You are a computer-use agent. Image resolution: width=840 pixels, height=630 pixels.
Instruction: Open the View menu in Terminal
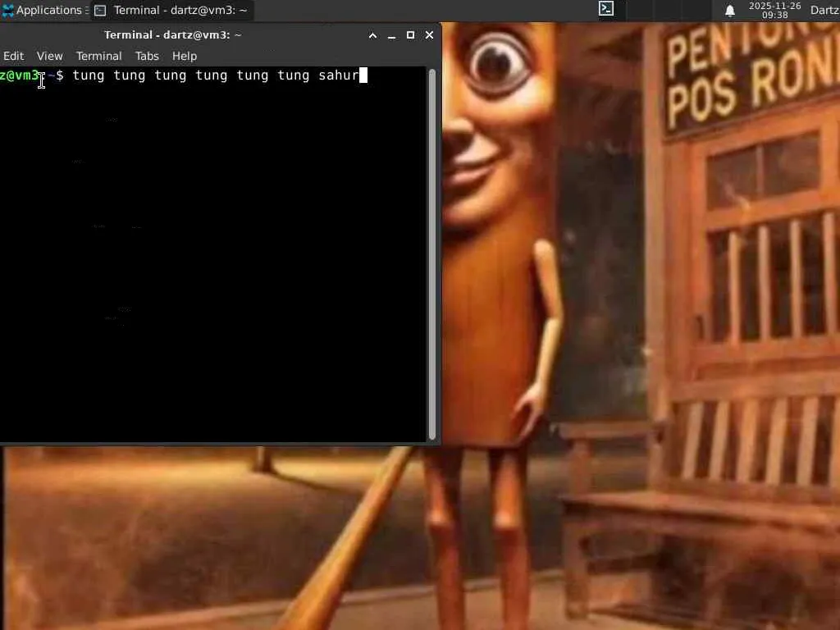point(50,56)
